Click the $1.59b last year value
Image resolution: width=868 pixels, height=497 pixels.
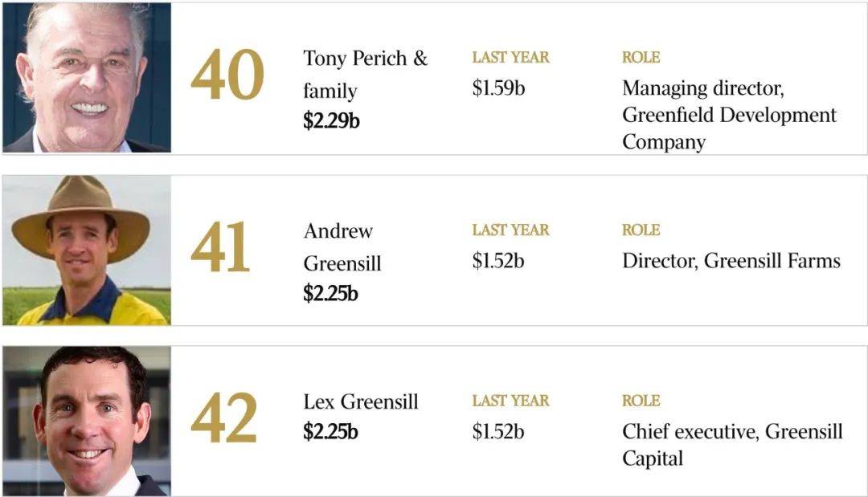[498, 88]
